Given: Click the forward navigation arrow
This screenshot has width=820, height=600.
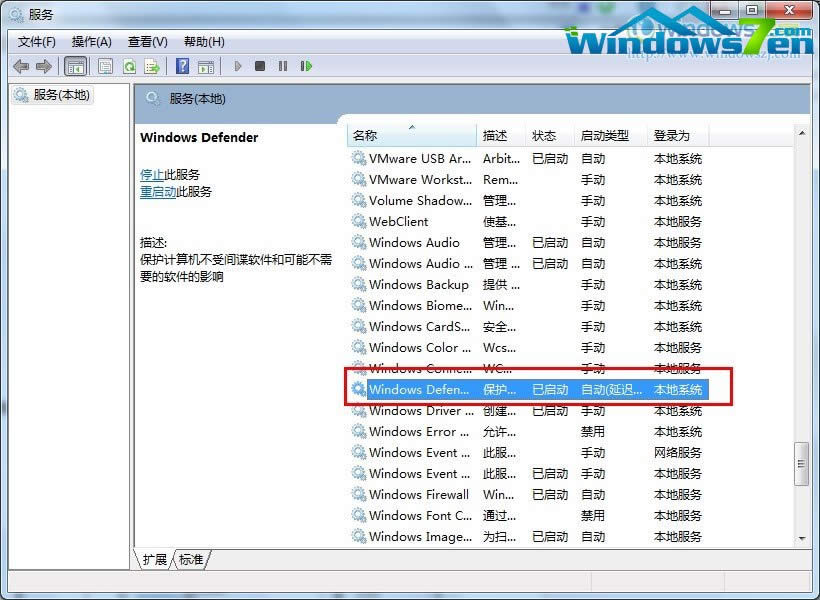Looking at the screenshot, I should 46,66.
